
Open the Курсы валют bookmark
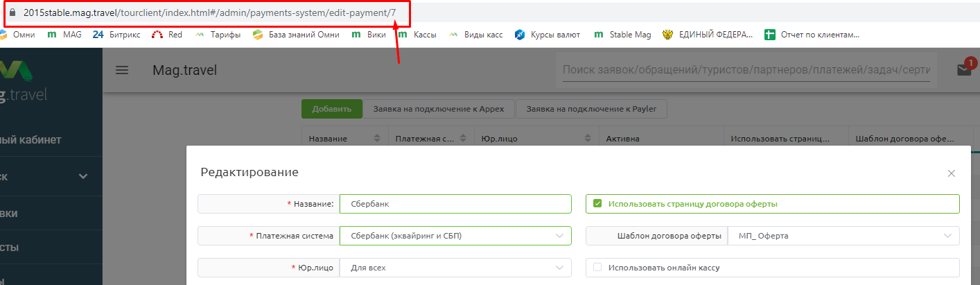pos(548,34)
